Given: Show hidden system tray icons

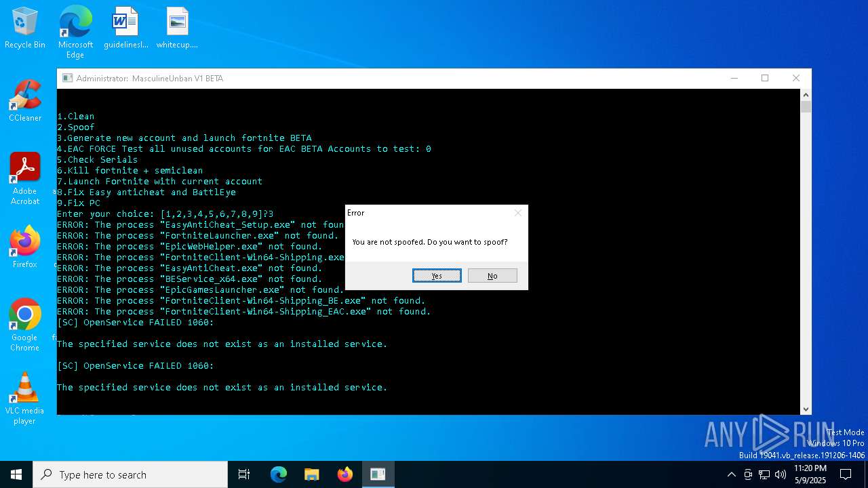Looking at the screenshot, I should 731,474.
